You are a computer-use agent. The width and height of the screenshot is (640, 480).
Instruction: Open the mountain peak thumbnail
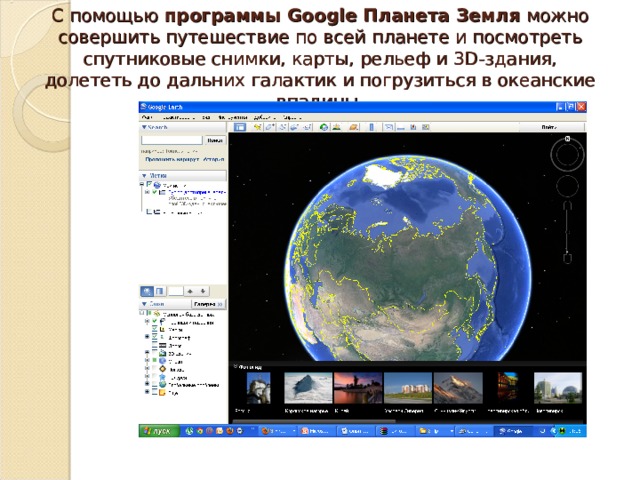[x=458, y=388]
